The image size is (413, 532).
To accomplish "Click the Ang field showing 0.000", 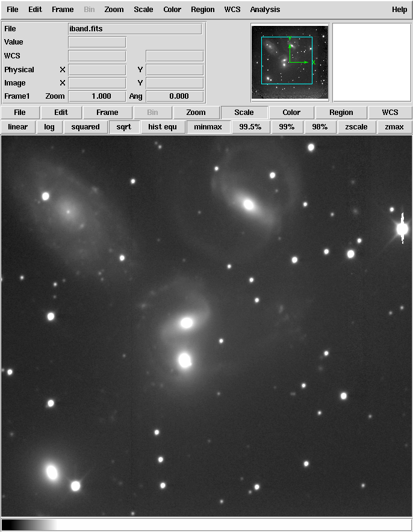I will click(175, 96).
